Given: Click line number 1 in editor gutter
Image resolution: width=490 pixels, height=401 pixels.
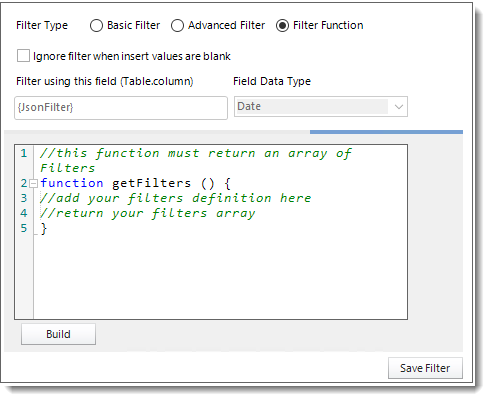Looking at the screenshot, I should click(24, 153).
